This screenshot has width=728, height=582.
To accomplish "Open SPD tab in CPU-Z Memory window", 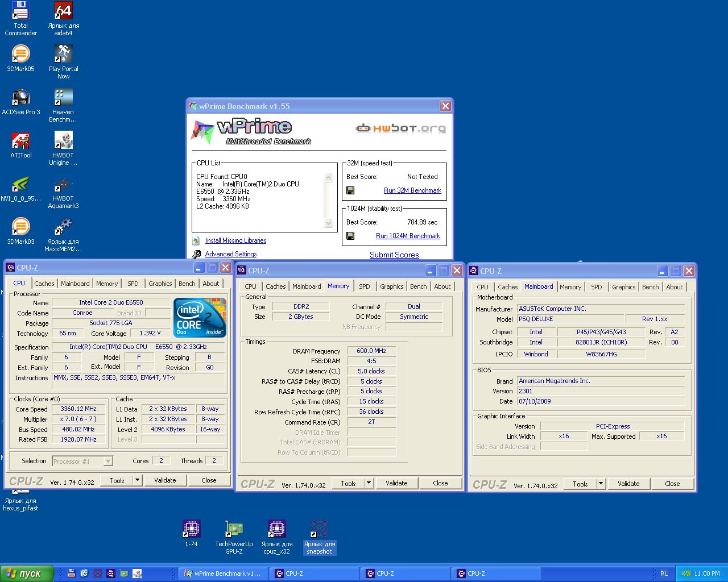I will tap(365, 286).
